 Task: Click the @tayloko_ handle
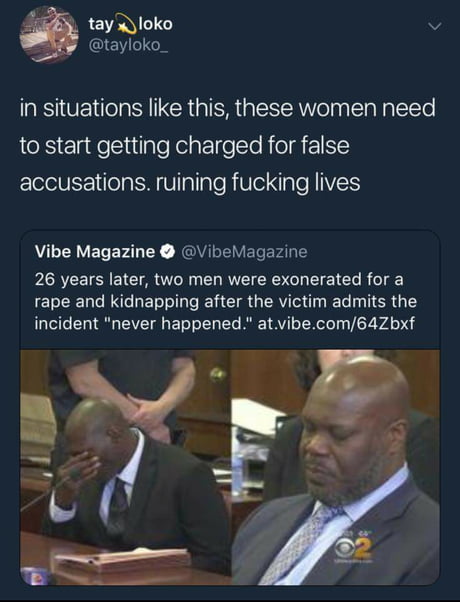pos(128,45)
